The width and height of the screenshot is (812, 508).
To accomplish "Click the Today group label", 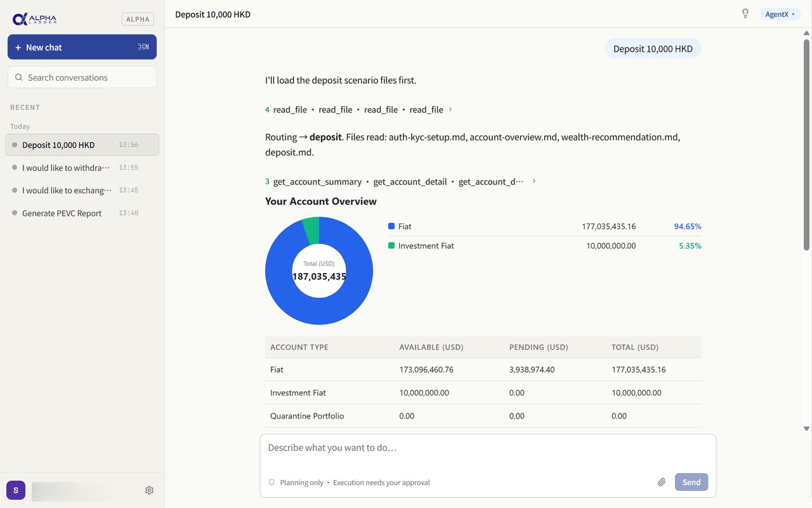I will click(x=20, y=126).
